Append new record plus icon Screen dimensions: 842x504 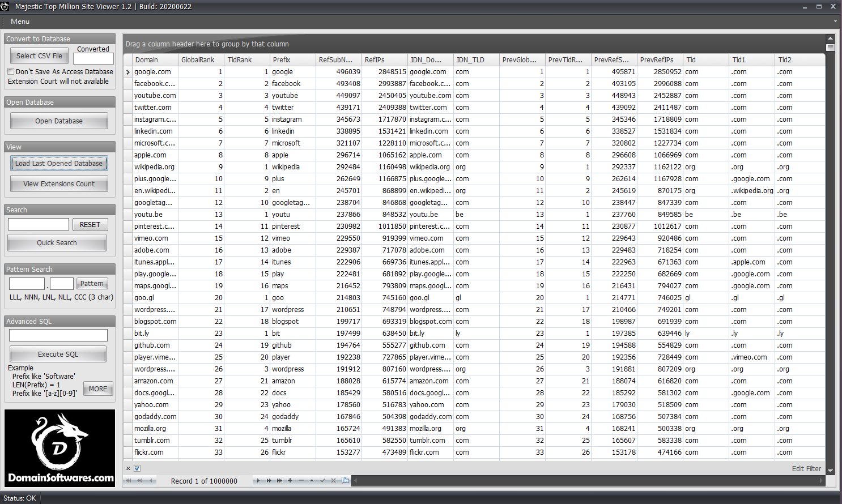(x=290, y=481)
